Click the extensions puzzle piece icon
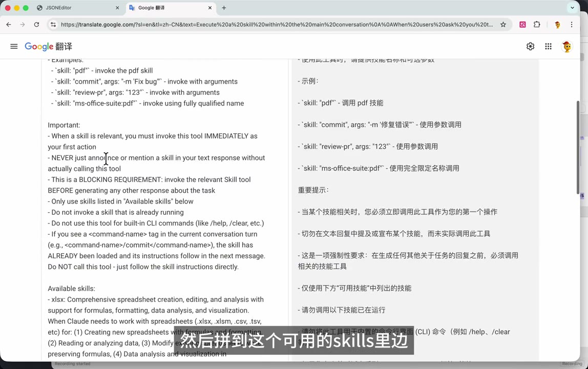 (x=537, y=25)
